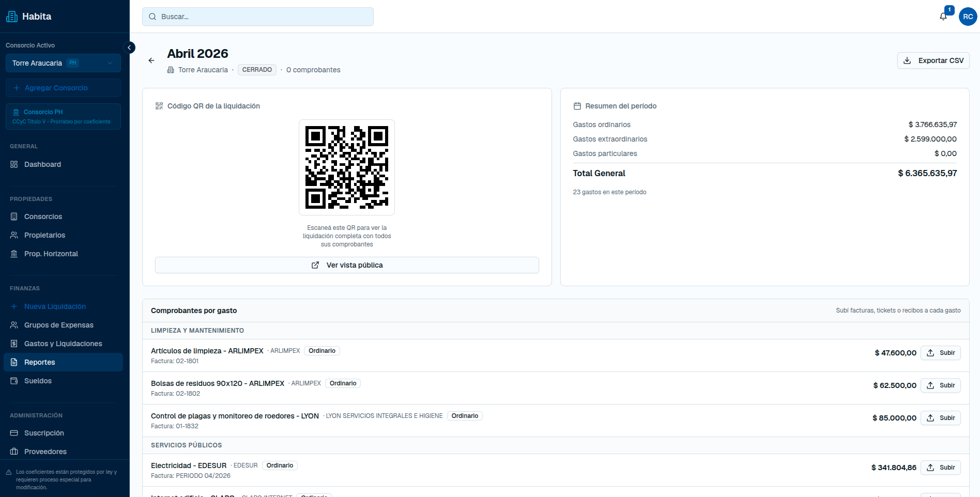Click the Sueldos wallet icon
The image size is (980, 497).
point(14,381)
